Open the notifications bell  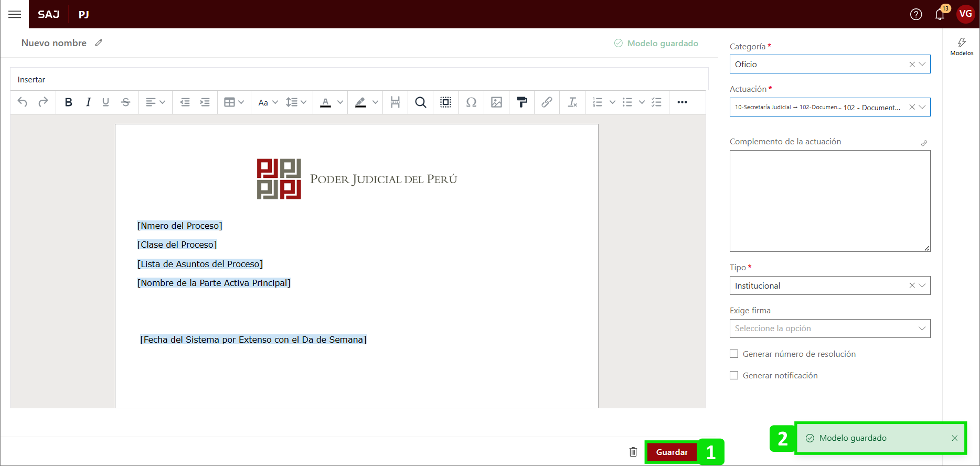(940, 14)
